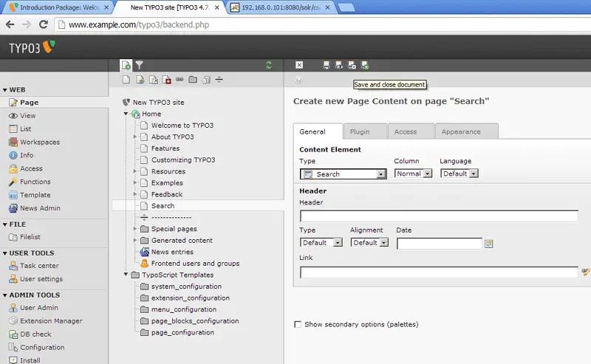Open Extension Manager module

click(x=51, y=321)
